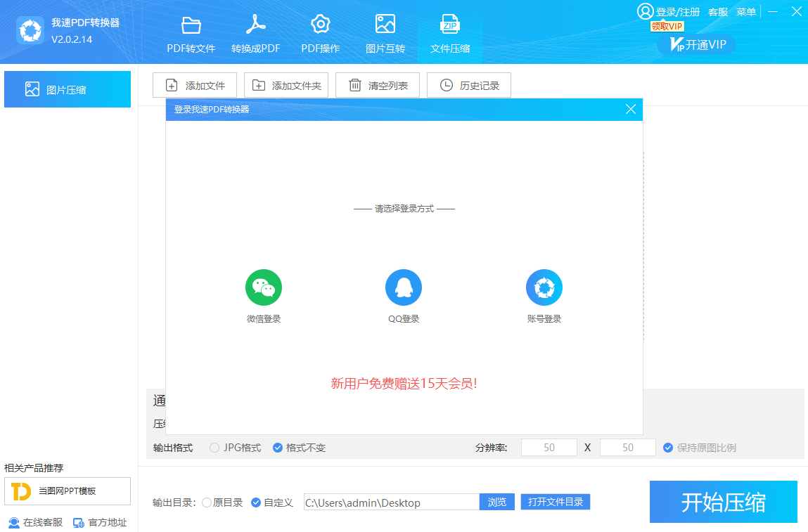Click the 账号登录 label
This screenshot has width=808, height=532.
pos(544,319)
